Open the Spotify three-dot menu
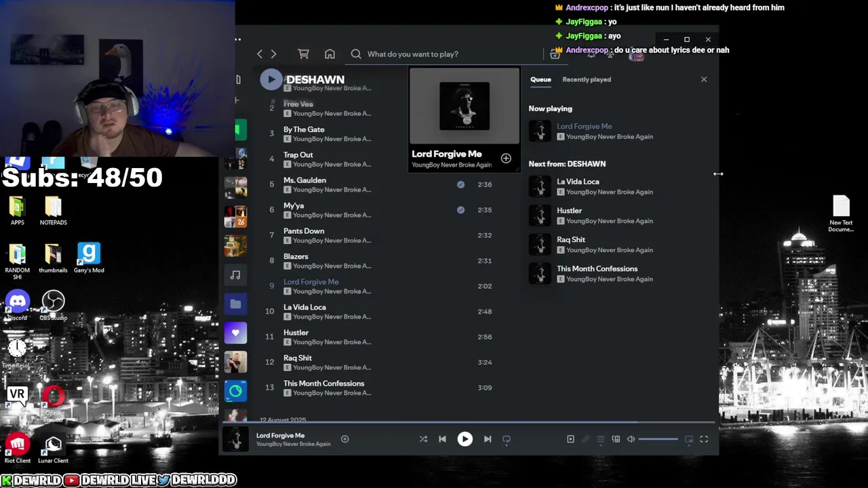Image resolution: width=868 pixels, height=488 pixels. 238,39
